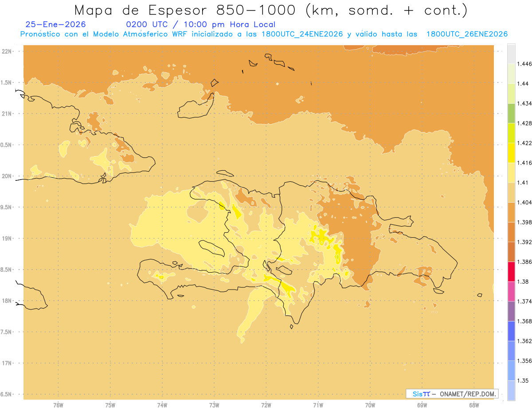Screen dimensions: 532x411
Task: Click the longitude label "68W"
Action: coord(474,405)
